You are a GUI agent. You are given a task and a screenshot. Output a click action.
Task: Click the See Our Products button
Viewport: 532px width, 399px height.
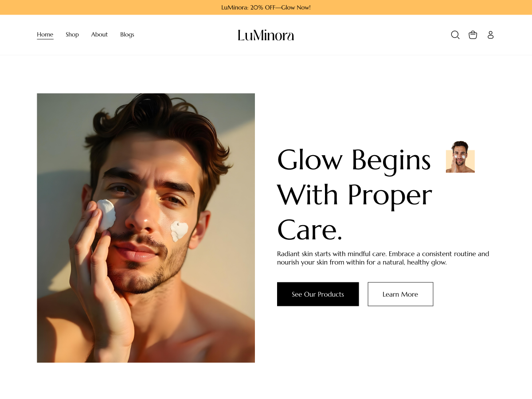coord(318,294)
